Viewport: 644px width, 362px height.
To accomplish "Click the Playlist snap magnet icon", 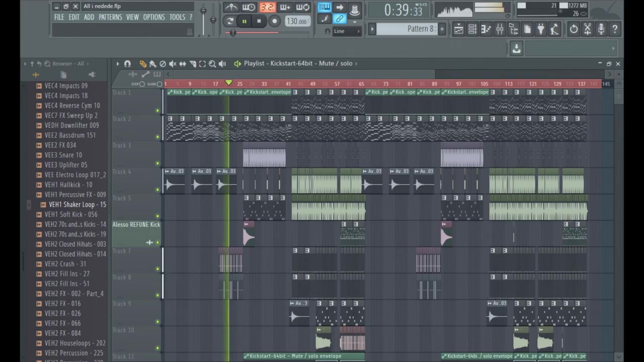I will coord(127,64).
